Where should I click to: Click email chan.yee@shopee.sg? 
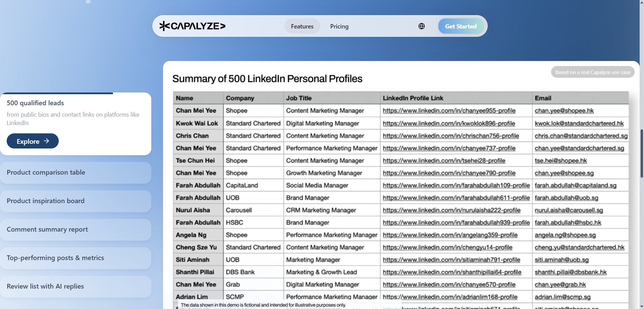tap(564, 173)
